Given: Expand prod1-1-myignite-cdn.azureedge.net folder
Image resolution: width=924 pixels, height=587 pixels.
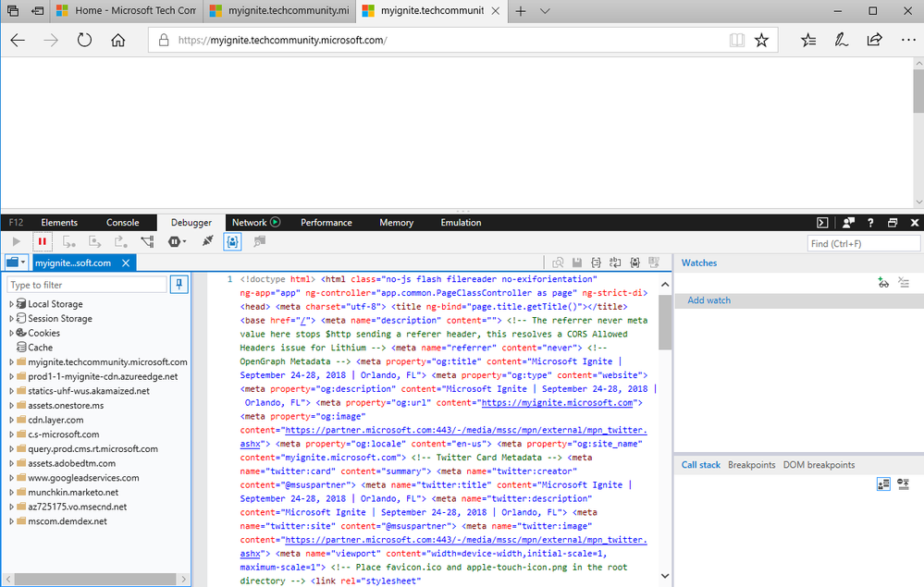Looking at the screenshot, I should pyautogui.click(x=11, y=376).
